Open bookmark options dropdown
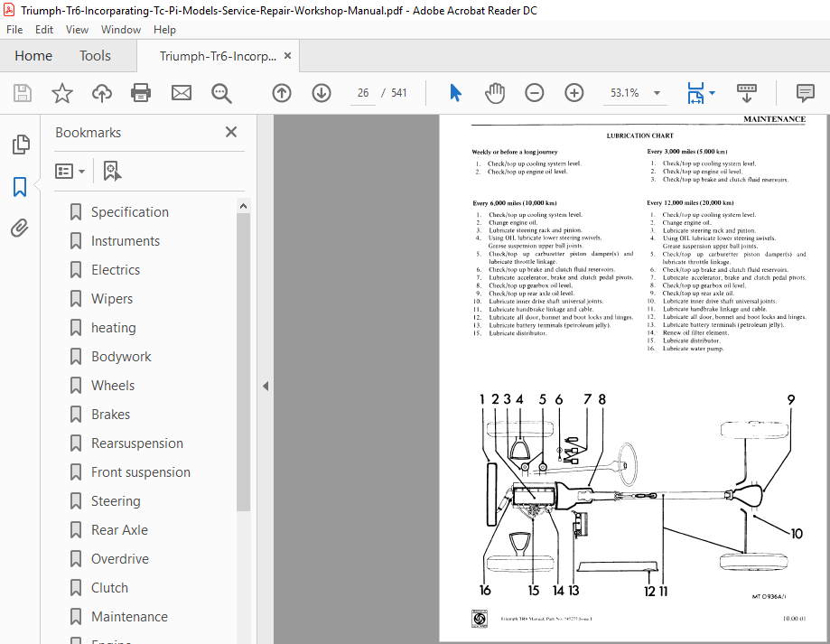830x644 pixels. tap(70, 171)
